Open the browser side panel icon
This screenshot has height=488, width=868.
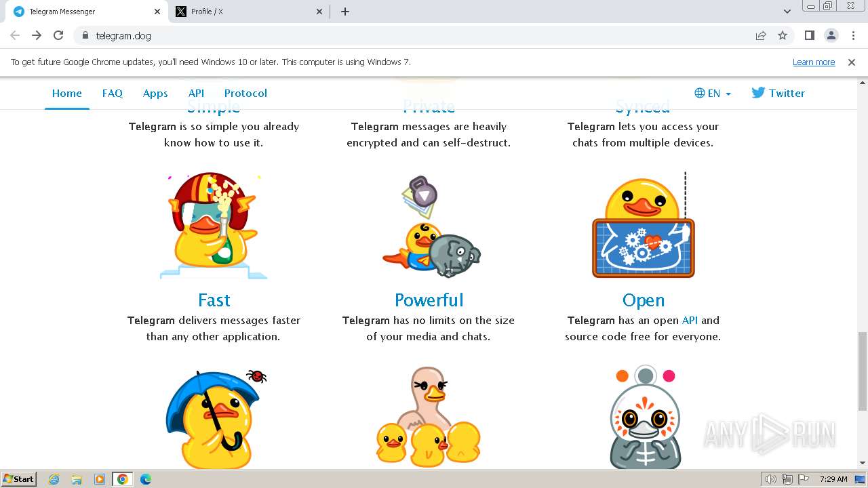809,35
